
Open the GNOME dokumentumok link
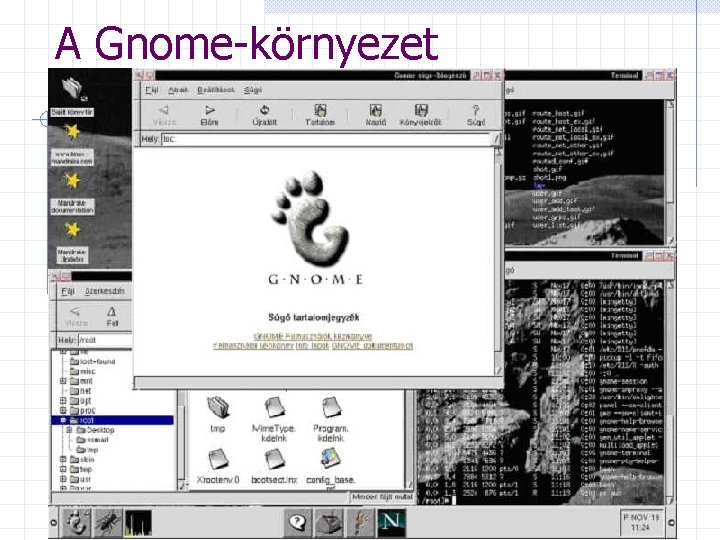pos(372,345)
